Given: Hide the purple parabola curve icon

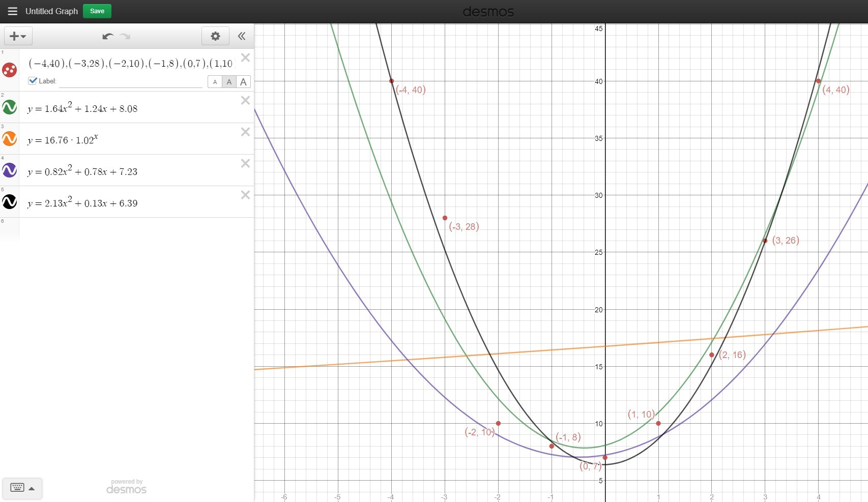Looking at the screenshot, I should (x=10, y=170).
